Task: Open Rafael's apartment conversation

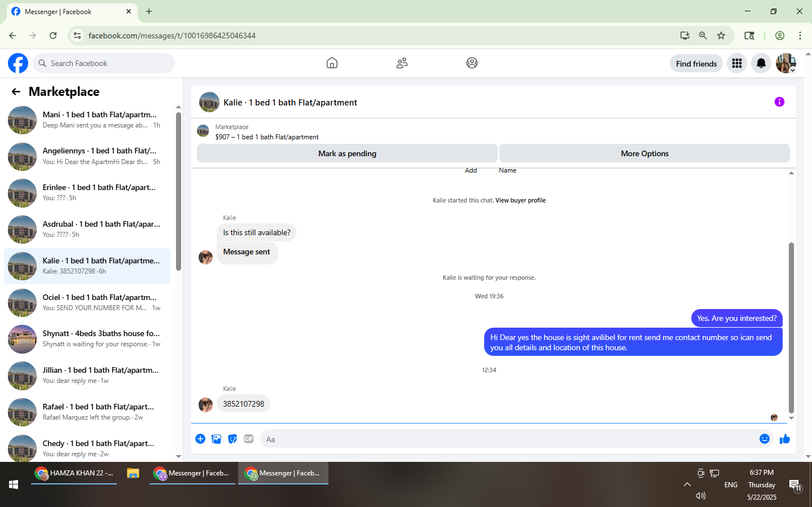Action: point(87,412)
